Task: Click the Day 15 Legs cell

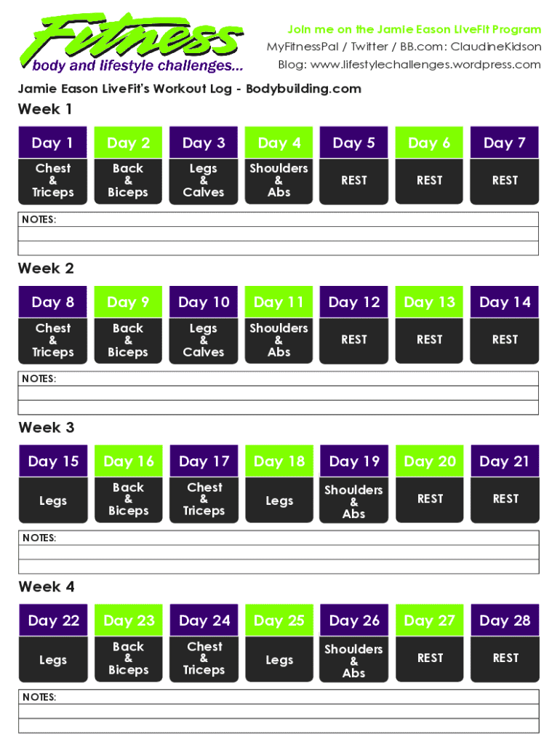Action: click(x=52, y=501)
